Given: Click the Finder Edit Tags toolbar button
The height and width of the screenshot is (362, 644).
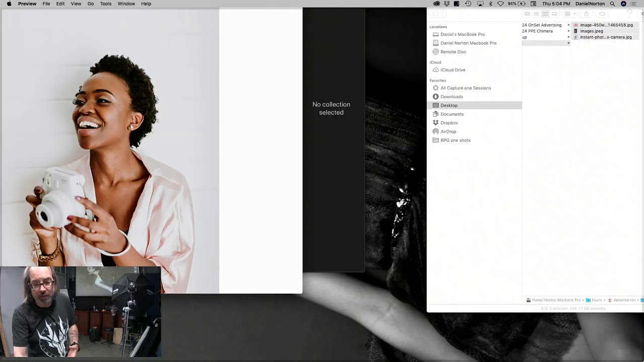Looking at the screenshot, I should (602, 14).
